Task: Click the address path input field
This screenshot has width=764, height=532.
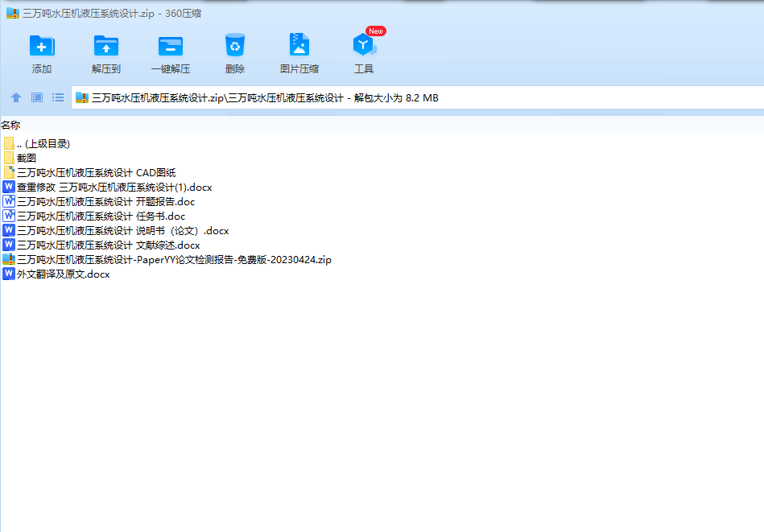Action: pyautogui.click(x=418, y=98)
